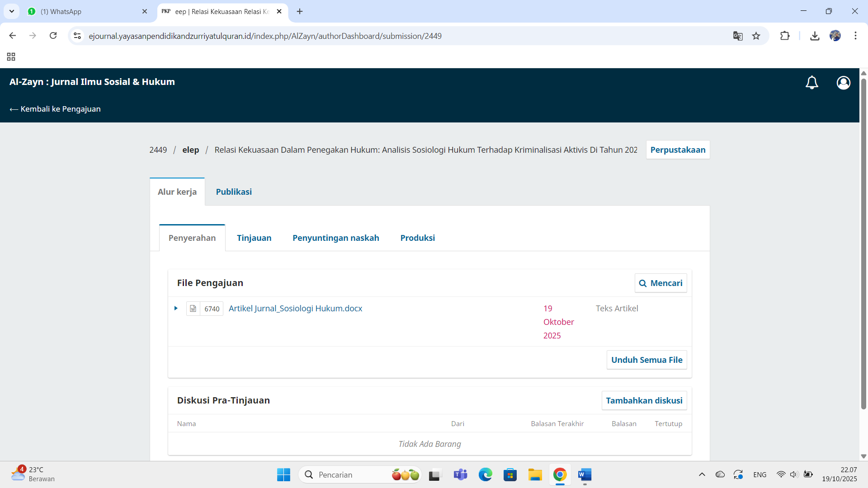Open Artikel Jurnal_Sosiologi Hukum.docx link
Viewport: 868px width, 488px height.
click(295, 308)
